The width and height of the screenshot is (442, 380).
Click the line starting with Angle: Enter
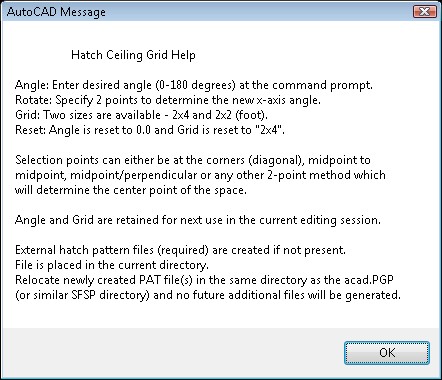point(194,85)
